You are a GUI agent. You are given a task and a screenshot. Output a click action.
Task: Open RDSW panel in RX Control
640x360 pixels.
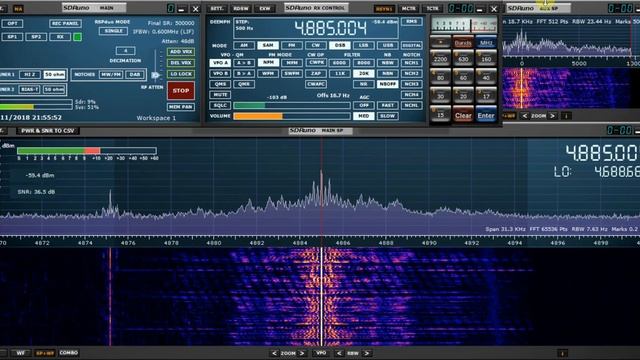241,8
